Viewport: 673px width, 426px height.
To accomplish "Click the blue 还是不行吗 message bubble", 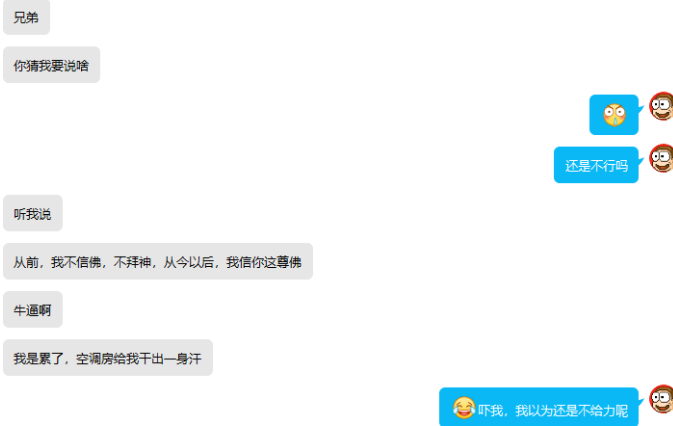I will (x=596, y=165).
